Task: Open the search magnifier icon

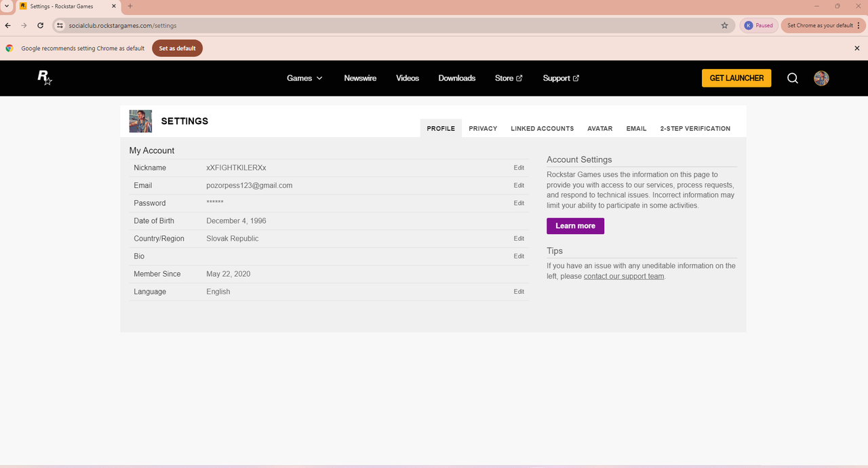Action: coord(793,78)
